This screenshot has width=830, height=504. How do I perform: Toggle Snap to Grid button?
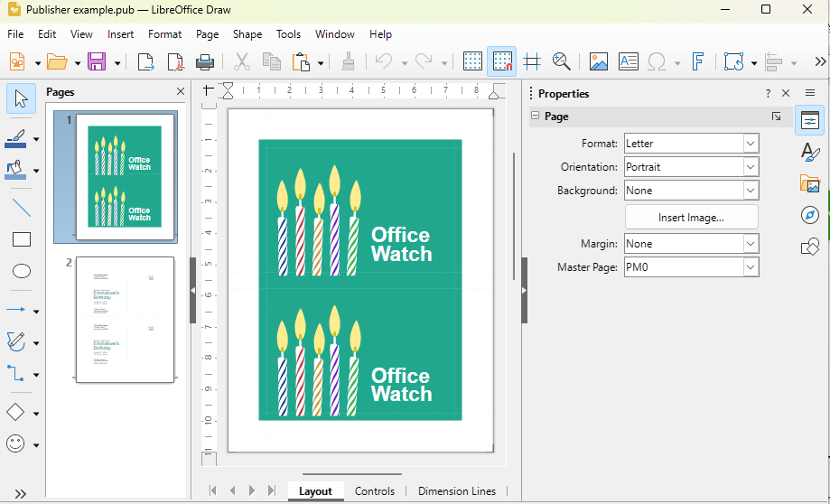[x=502, y=62]
